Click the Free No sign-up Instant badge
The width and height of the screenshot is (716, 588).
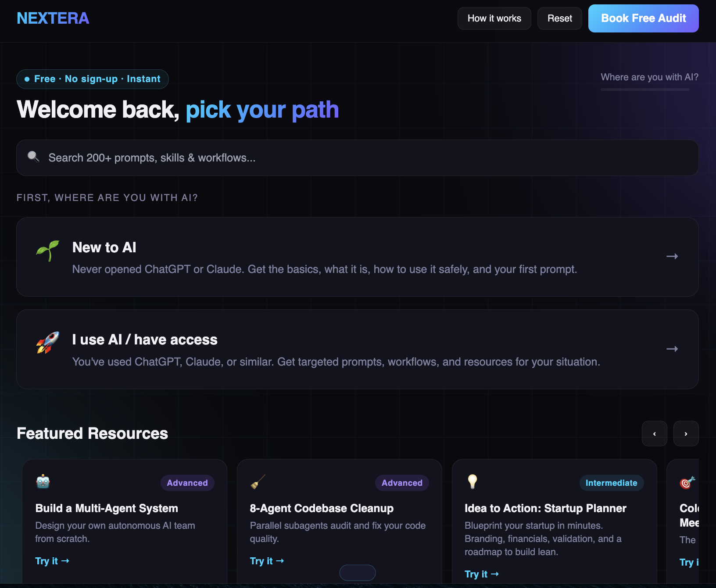click(x=93, y=79)
